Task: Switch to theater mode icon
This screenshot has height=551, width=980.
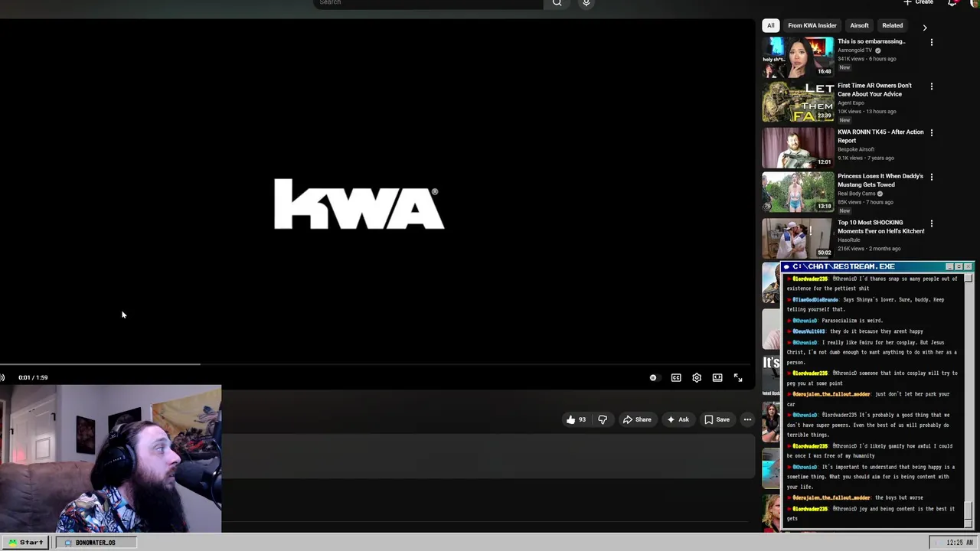Action: (717, 377)
